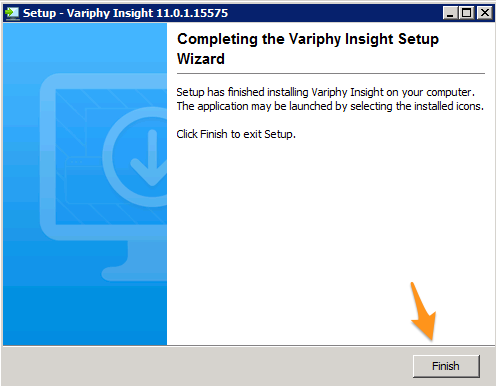Click the Finish button to exit Setup
This screenshot has height=386, width=496.
click(446, 366)
